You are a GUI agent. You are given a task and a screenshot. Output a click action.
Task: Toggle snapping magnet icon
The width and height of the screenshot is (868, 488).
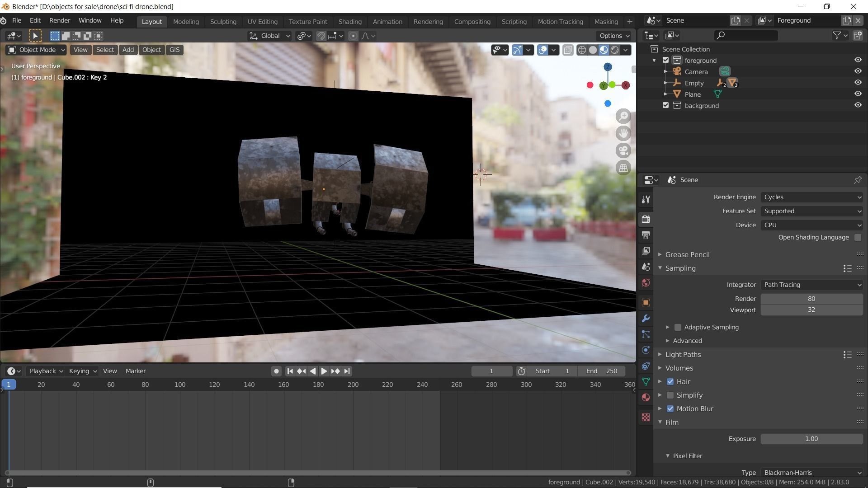[321, 36]
